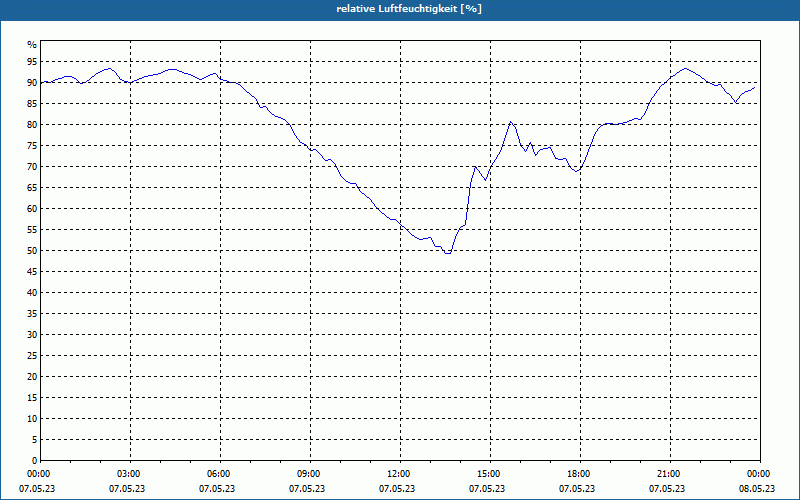The height and width of the screenshot is (500, 800).
Task: Click the y-axis label '45'
Action: click(32, 272)
